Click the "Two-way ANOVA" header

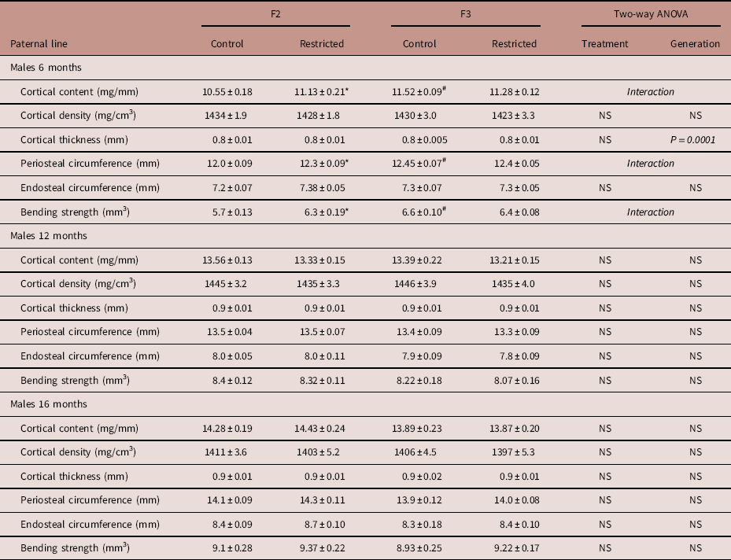coord(650,15)
